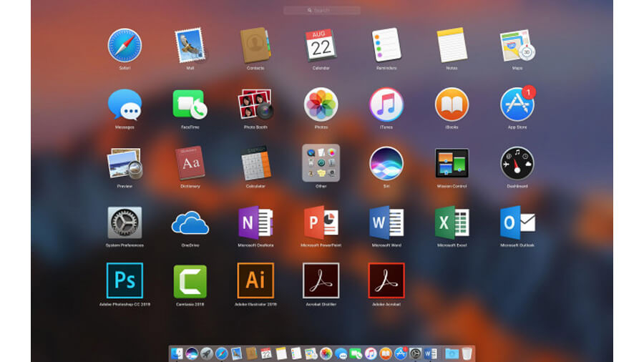
Task: Launch Microsoft OneNote
Action: [x=255, y=222]
